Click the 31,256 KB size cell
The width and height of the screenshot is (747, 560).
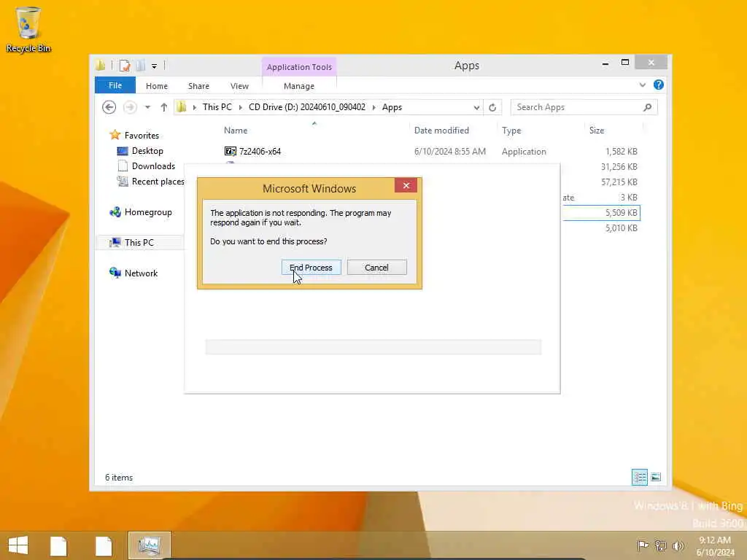[x=619, y=167]
